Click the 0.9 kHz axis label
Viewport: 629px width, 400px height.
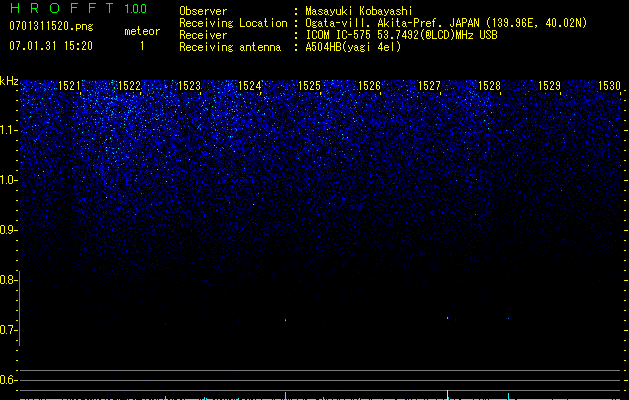(8, 230)
